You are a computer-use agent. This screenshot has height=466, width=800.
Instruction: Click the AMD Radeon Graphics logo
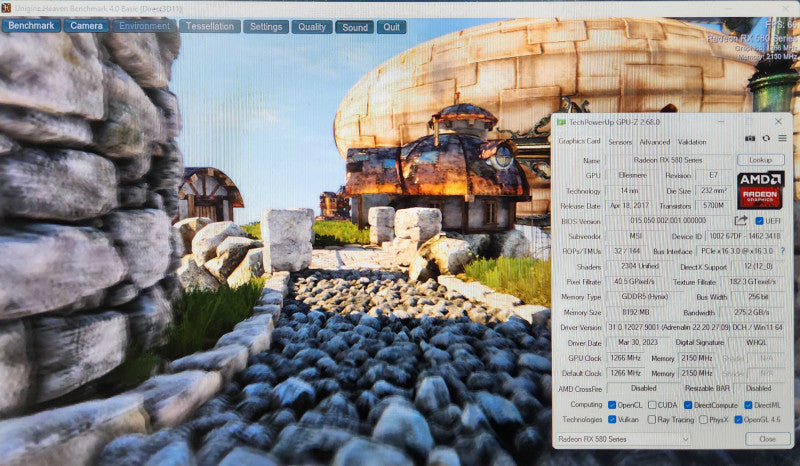(761, 190)
